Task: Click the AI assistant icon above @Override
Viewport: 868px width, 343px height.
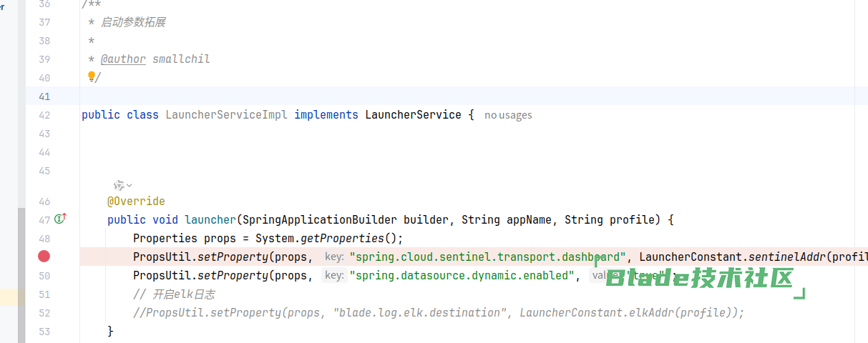Action: click(x=119, y=185)
